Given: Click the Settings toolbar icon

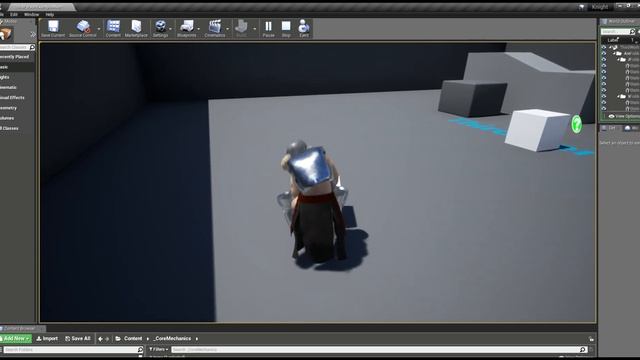Looking at the screenshot, I should point(160,26).
